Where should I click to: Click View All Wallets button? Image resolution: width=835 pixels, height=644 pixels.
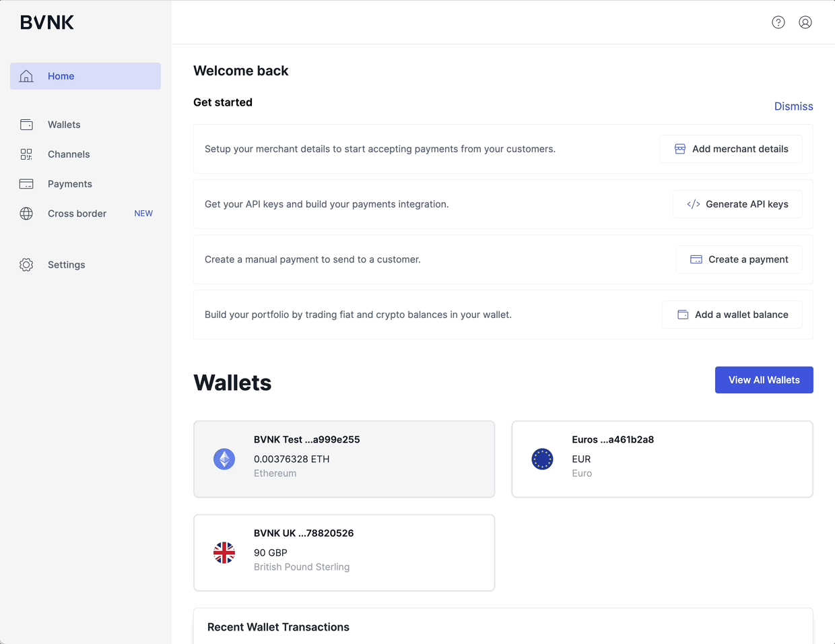764,380
